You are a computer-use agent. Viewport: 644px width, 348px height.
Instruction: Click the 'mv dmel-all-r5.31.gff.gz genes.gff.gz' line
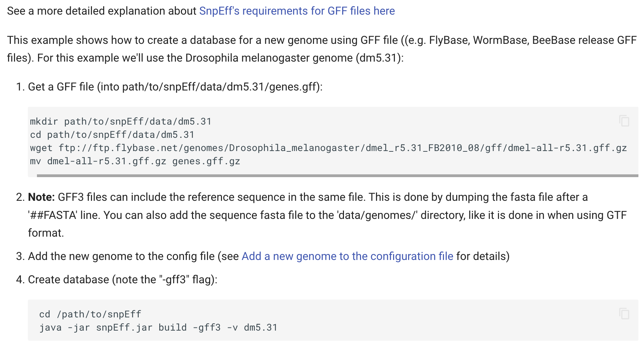135,161
